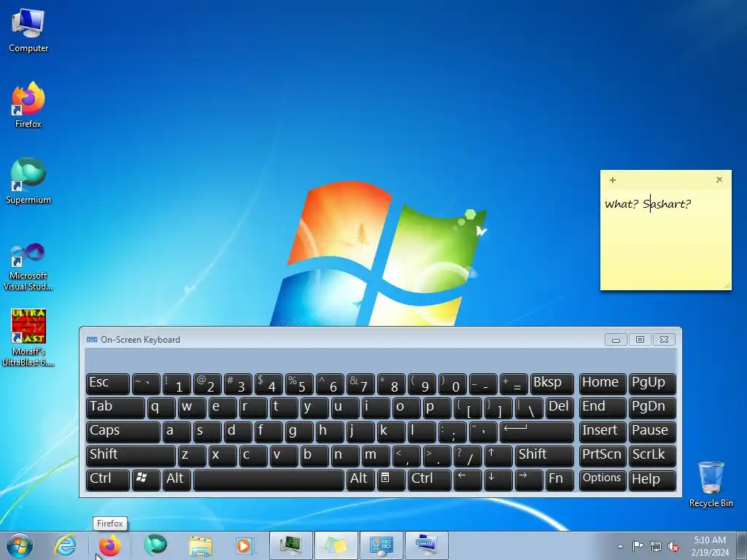Toggle the Fn key

tap(560, 480)
